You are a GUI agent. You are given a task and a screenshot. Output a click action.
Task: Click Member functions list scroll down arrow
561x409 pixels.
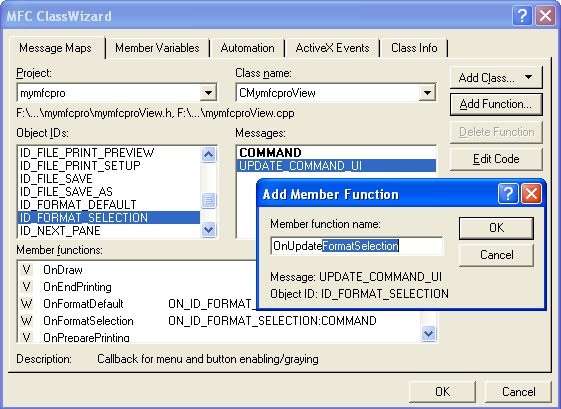428,333
